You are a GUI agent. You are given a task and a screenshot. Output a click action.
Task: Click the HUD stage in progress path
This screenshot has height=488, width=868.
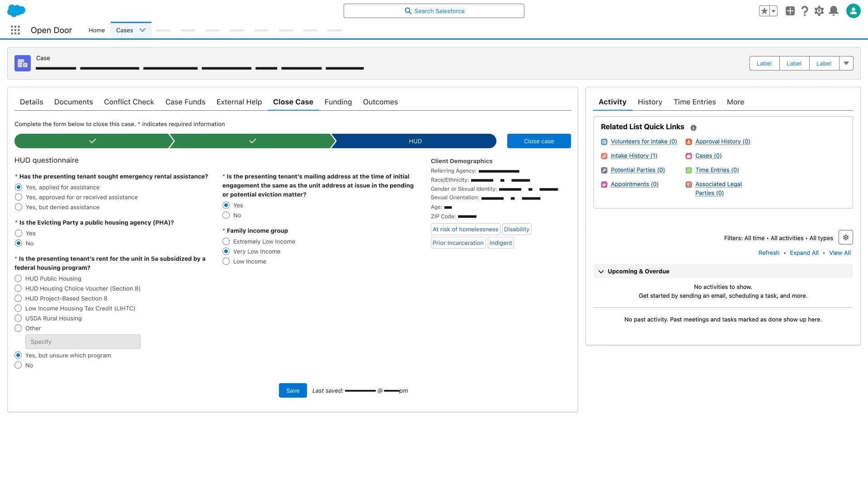(x=415, y=141)
